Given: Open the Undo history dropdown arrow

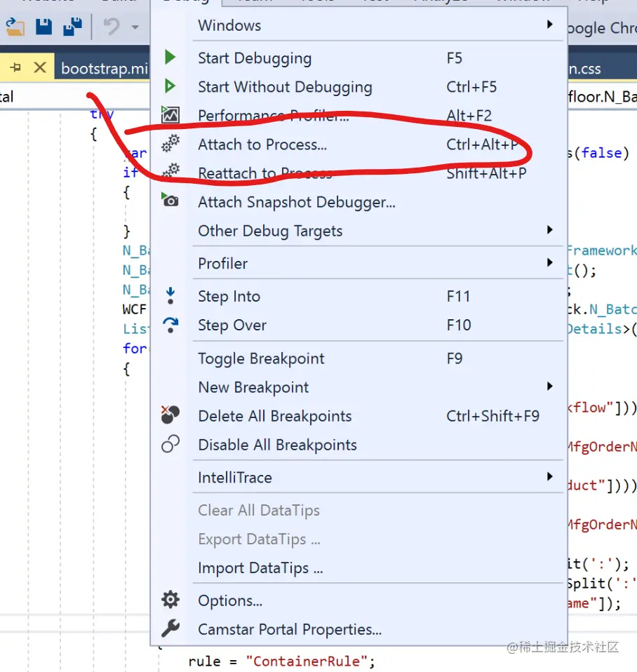Looking at the screenshot, I should 135,27.
